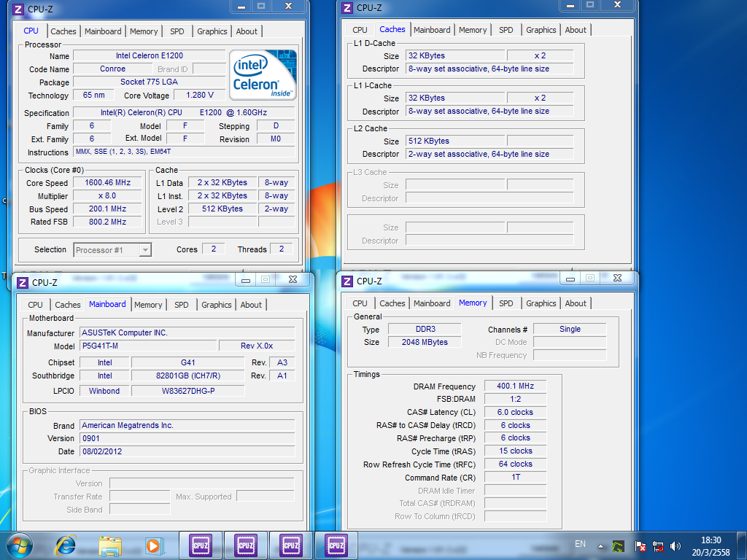The height and width of the screenshot is (560, 747).
Task: Click the Intel Celeron inside logo
Action: click(x=263, y=75)
